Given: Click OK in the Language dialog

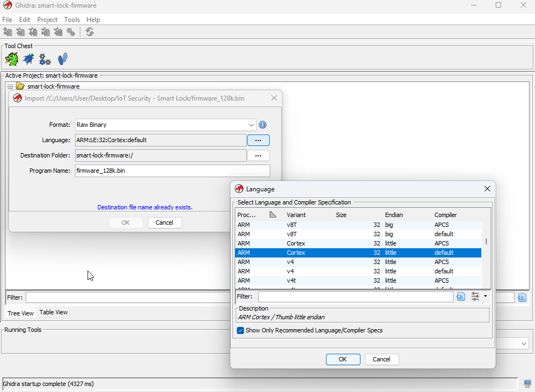Looking at the screenshot, I should pyautogui.click(x=343, y=359).
